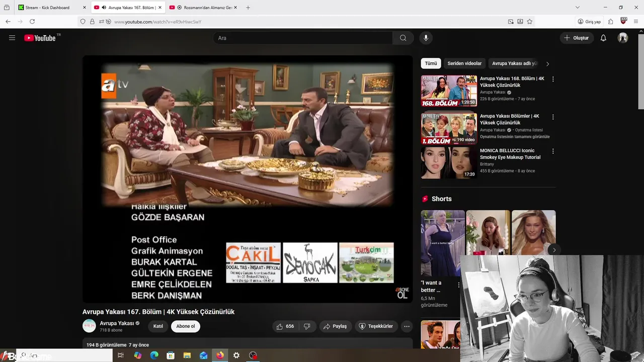Open options for Monica Bellucci video
This screenshot has height=362, width=644.
tap(553, 151)
